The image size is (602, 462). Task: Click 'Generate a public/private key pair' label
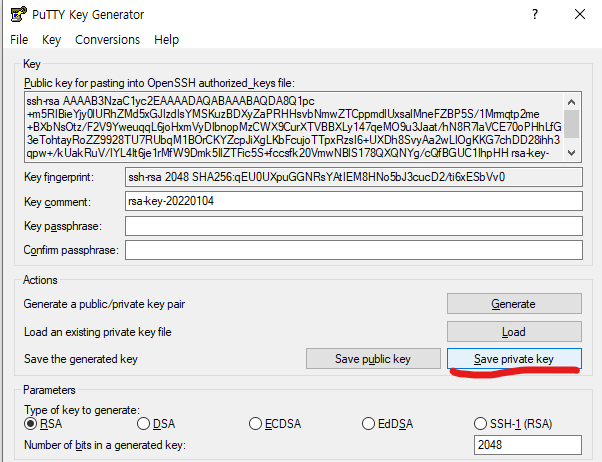pos(104,304)
